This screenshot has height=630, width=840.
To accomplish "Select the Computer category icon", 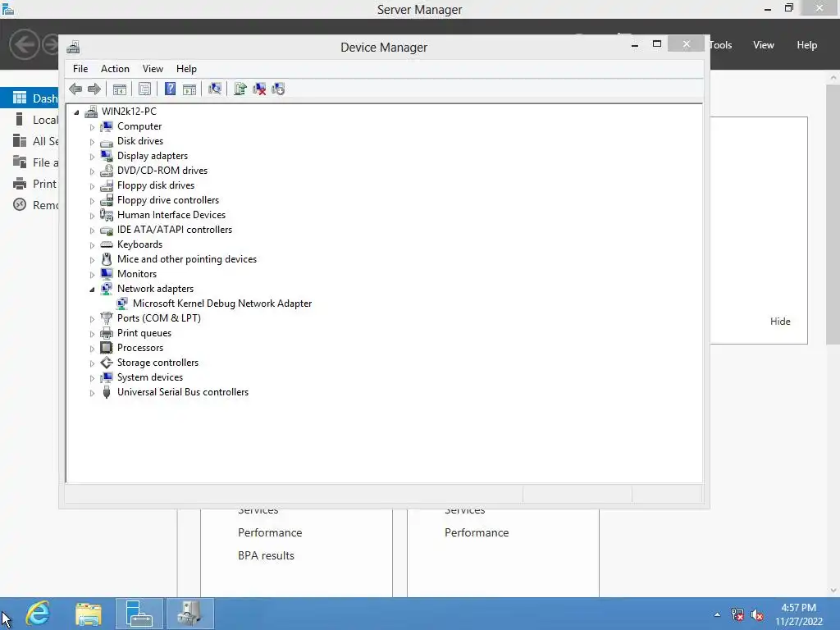I will (x=107, y=126).
